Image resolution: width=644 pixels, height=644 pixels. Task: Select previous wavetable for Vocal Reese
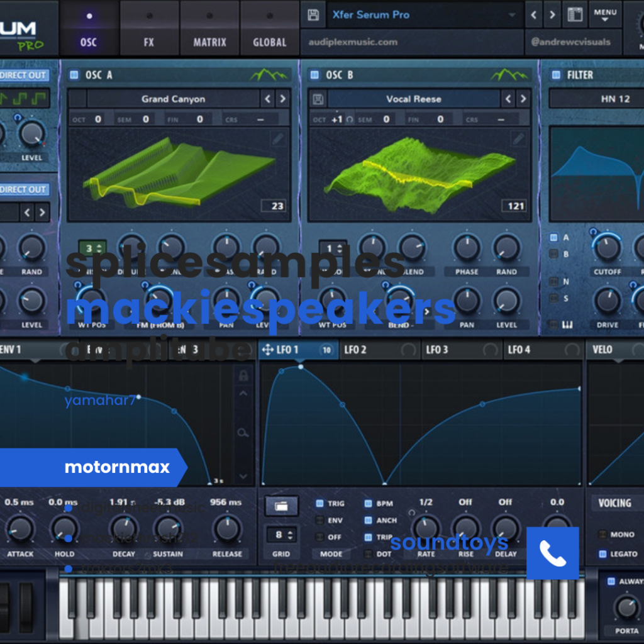click(x=508, y=99)
